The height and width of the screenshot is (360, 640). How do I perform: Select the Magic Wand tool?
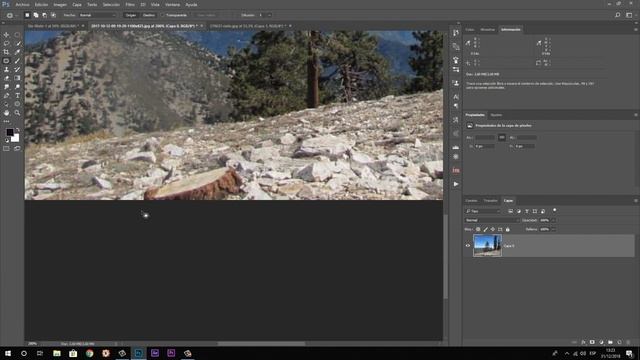point(17,43)
